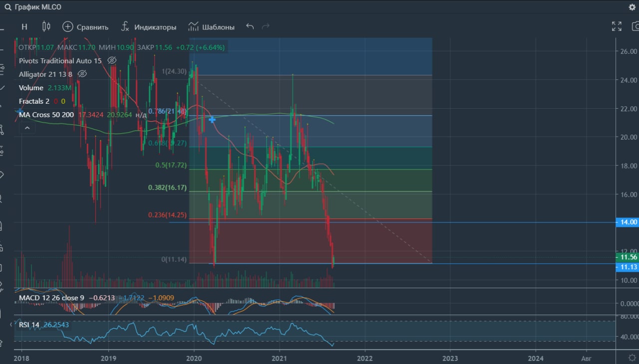The width and height of the screenshot is (639, 364).
Task: Open settings via top-right gear icon
Action: tap(632, 7)
